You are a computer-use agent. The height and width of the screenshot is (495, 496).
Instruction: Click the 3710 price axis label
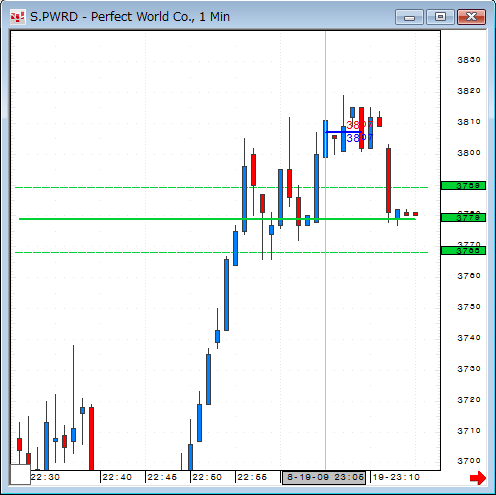[x=469, y=431]
